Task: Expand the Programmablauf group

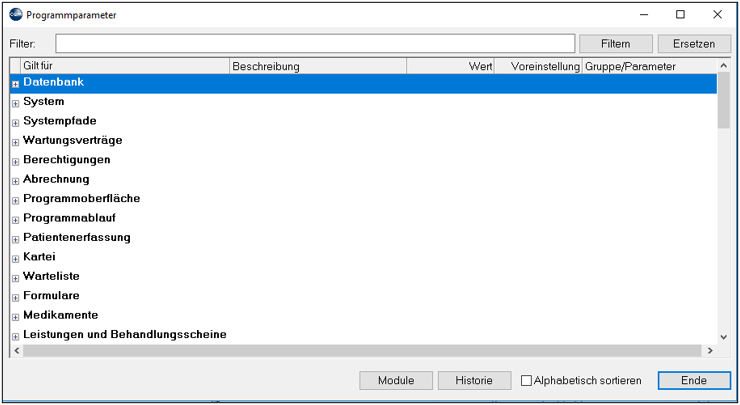Action: [x=16, y=220]
